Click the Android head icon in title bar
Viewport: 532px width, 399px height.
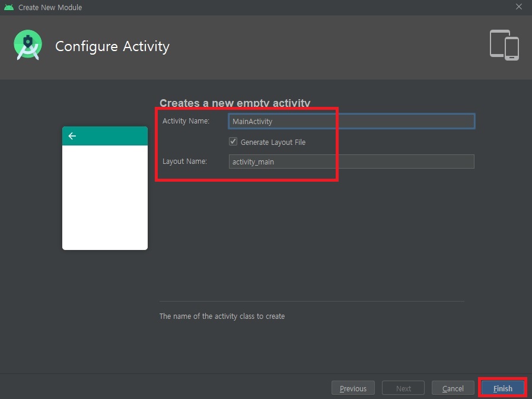click(9, 7)
